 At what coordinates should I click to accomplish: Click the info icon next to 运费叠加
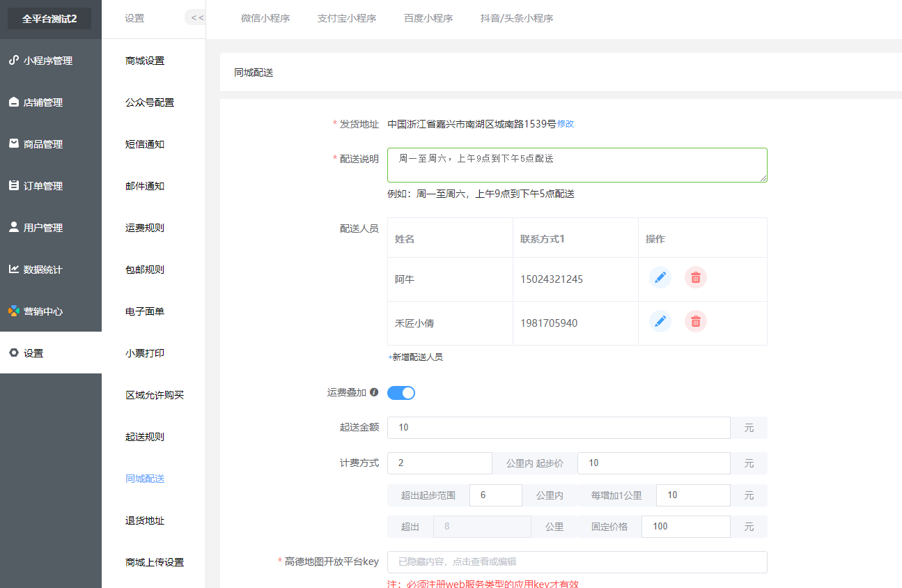coord(374,392)
